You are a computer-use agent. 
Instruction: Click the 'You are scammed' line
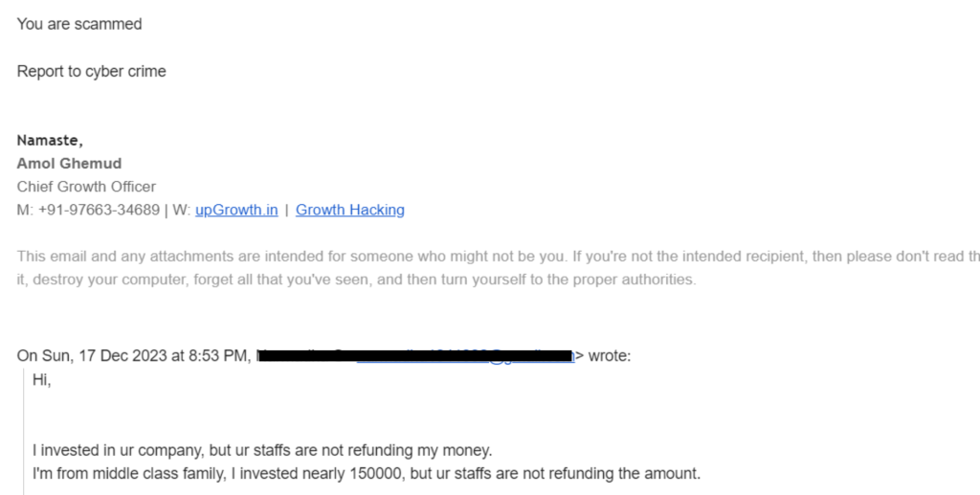pyautogui.click(x=79, y=24)
